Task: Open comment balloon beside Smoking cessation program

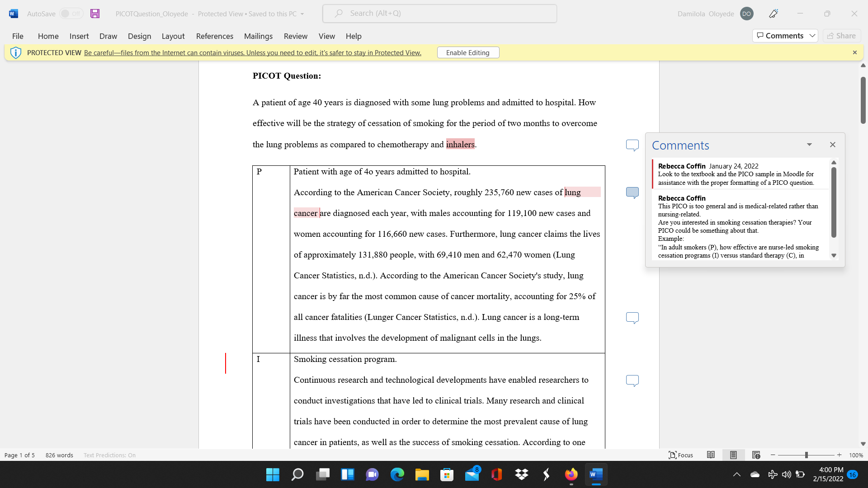Action: pyautogui.click(x=632, y=380)
